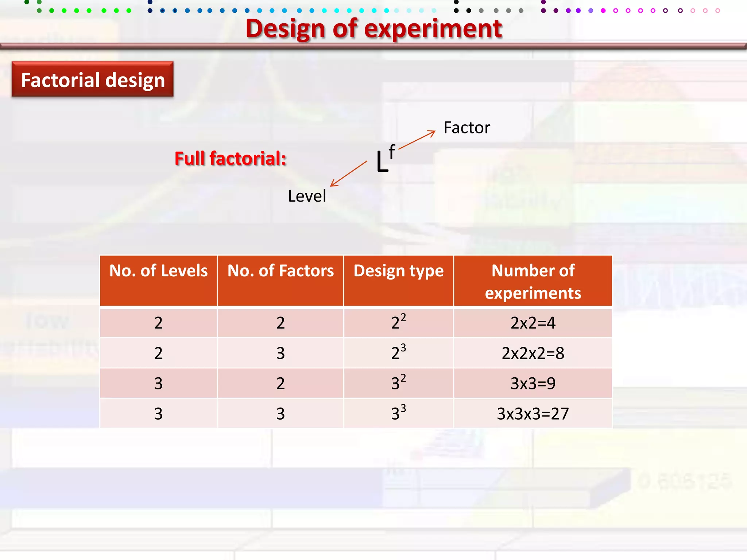Select the 'Factorial design' red label box
This screenshot has width=747, height=560.
tap(93, 79)
